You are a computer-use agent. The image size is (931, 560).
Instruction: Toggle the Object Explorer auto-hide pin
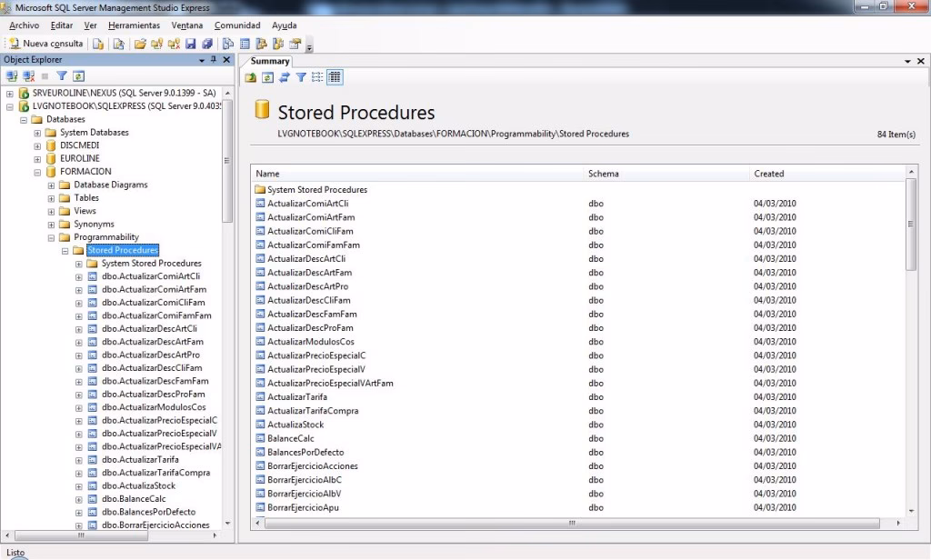pyautogui.click(x=214, y=60)
